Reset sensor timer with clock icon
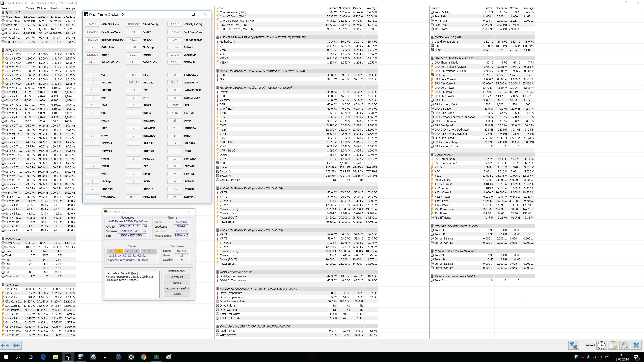644x362 pixels. pyautogui.click(x=602, y=345)
